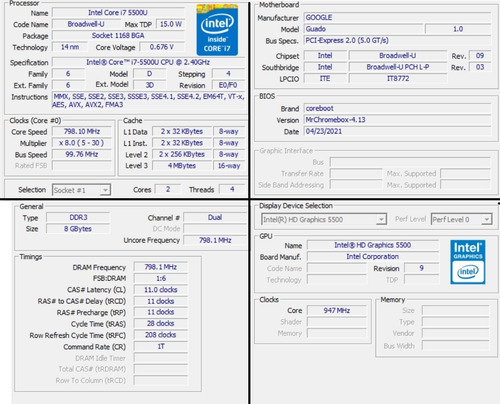This screenshot has width=500, height=404.
Task: Click the Level 3 associativity 16-way
Action: (x=229, y=166)
